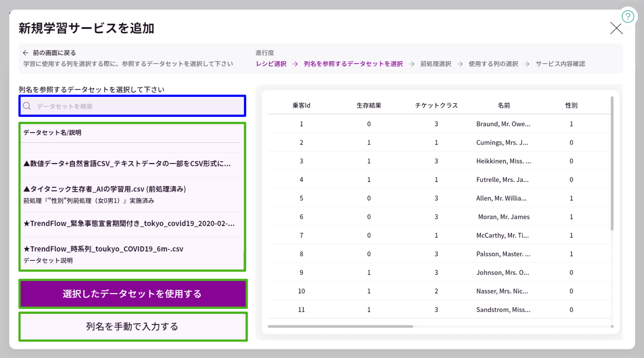Open the 前処理選択 progress step
The width and height of the screenshot is (644, 358).
click(x=435, y=64)
